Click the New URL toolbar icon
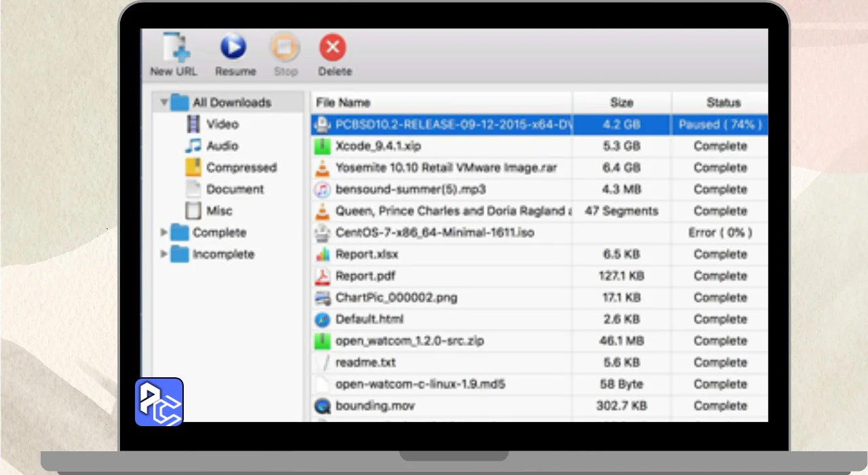This screenshot has width=868, height=475. pyautogui.click(x=174, y=49)
